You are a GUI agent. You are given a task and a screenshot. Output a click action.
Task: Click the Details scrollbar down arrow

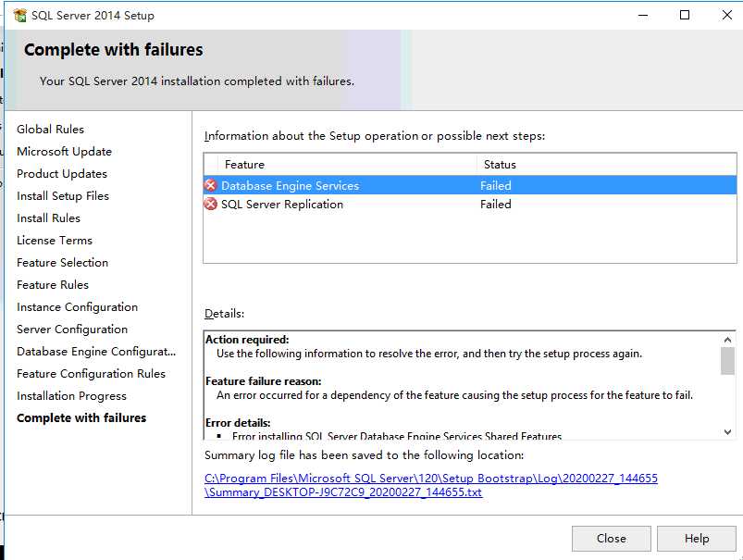click(x=728, y=432)
